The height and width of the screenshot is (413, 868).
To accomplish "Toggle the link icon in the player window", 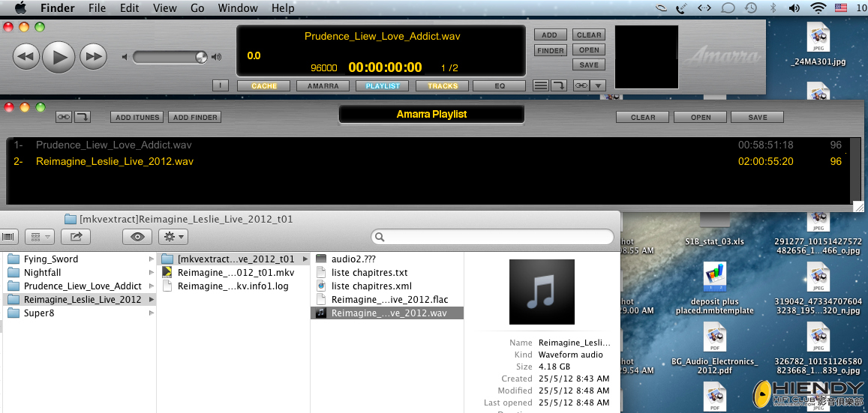I will click(x=581, y=85).
